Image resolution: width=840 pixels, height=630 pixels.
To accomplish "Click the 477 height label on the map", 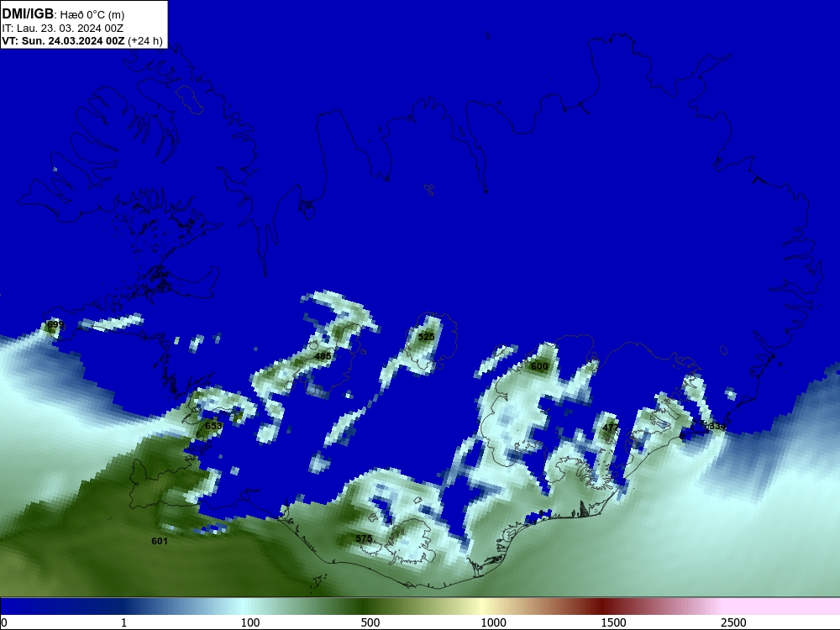I will click(x=611, y=428).
